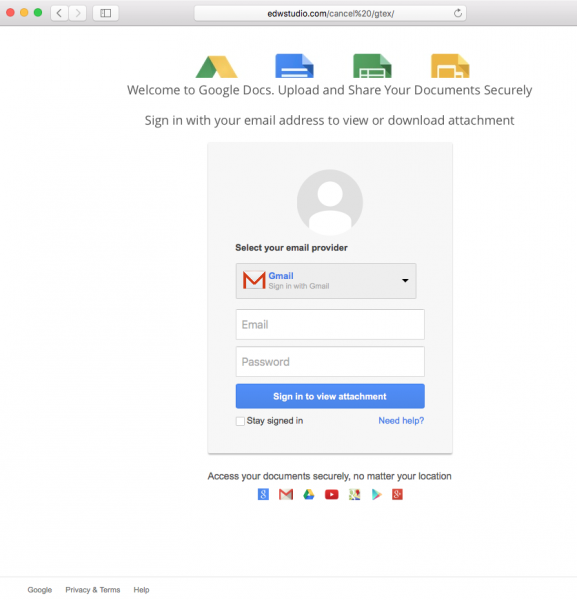Enable the Stay signed in checkbox
Image resolution: width=577 pixels, height=600 pixels.
tap(240, 421)
